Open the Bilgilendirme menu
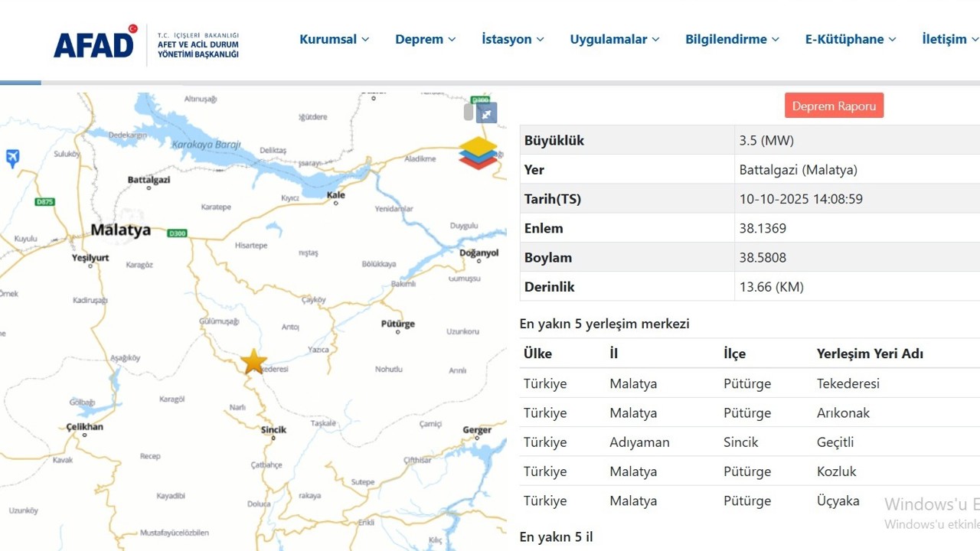The image size is (980, 551). 726,38
